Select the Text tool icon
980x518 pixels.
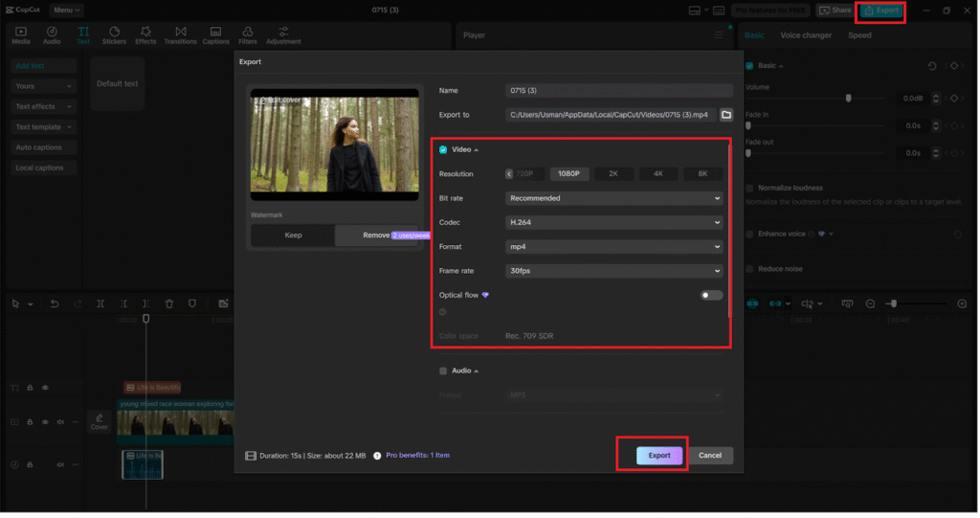[83, 35]
